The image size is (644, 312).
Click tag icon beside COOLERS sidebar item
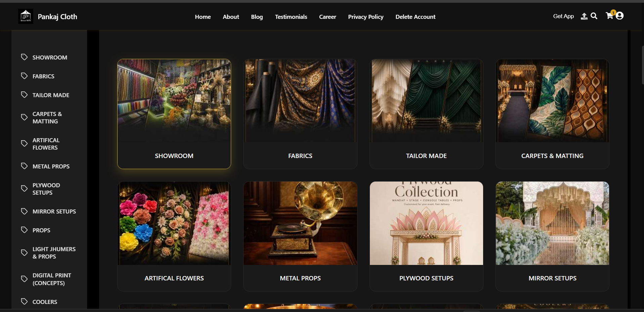tap(24, 301)
